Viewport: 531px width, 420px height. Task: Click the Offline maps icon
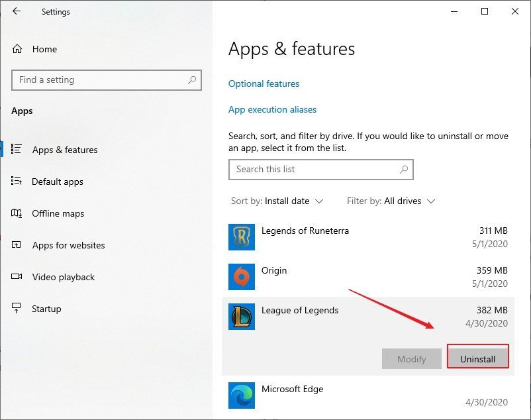(x=17, y=213)
